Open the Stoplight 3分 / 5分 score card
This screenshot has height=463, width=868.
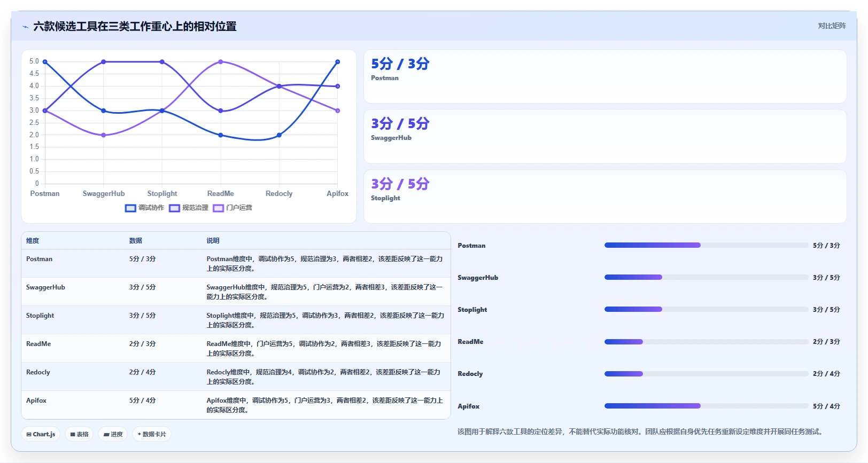point(605,197)
